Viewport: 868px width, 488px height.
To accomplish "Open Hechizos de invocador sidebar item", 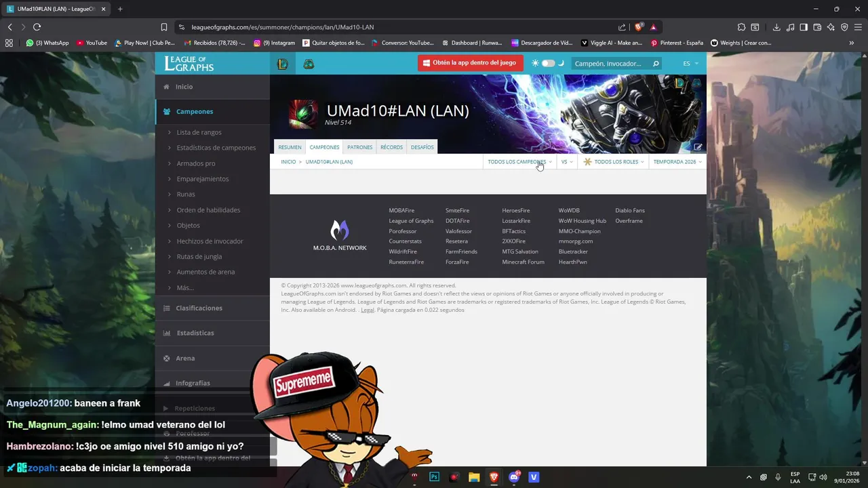I will point(210,241).
